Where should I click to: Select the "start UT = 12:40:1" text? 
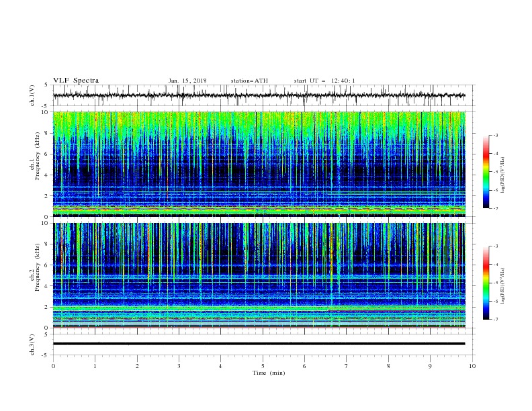coord(324,81)
